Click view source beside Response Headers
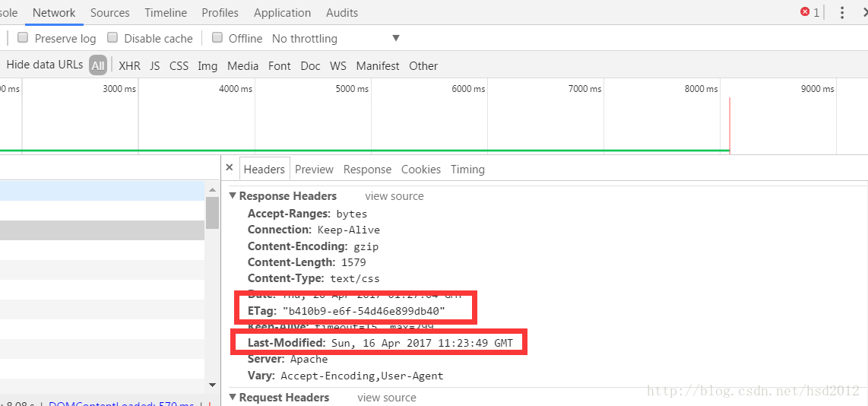The height and width of the screenshot is (406, 868). [394, 196]
